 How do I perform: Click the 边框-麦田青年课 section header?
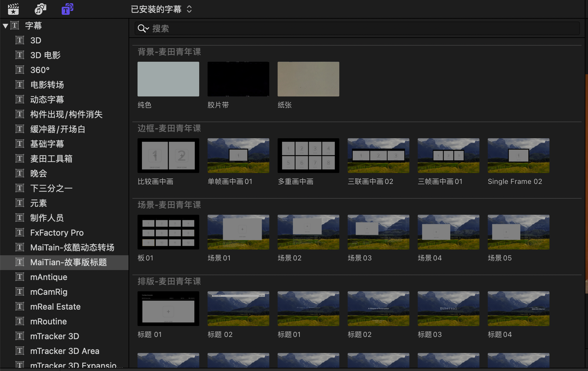point(169,128)
